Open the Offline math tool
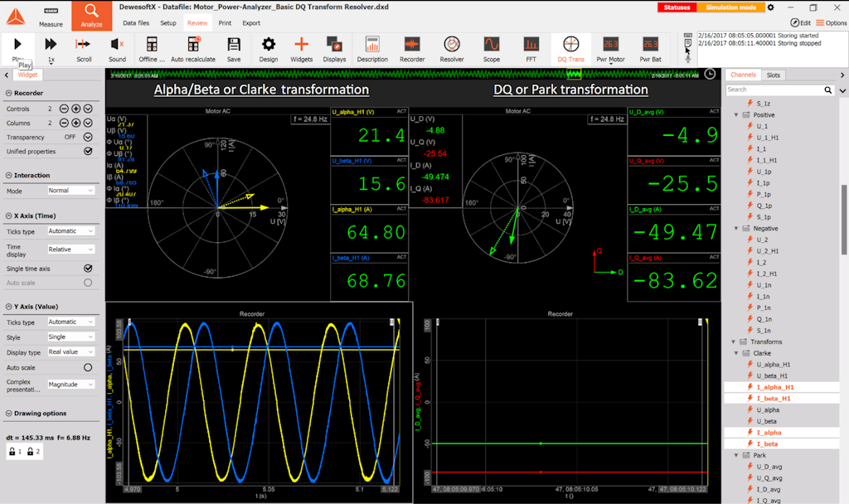The height and width of the screenshot is (504, 849). pos(152,49)
